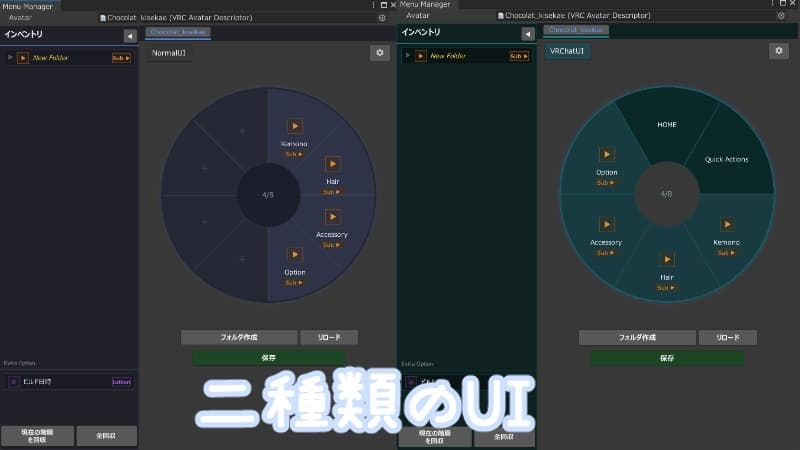This screenshot has width=800, height=450.
Task: Click green 保存 button in left window
Action: pyautogui.click(x=269, y=358)
